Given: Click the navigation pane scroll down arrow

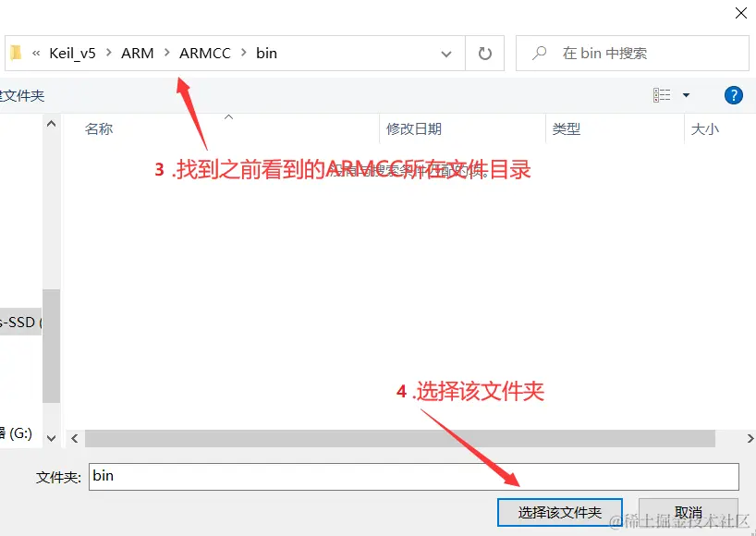Looking at the screenshot, I should pyautogui.click(x=51, y=438).
